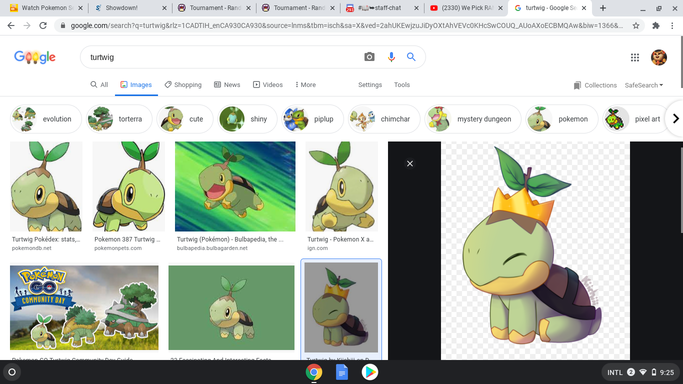Viewport: 683px width, 384px height.
Task: Switch to the Showdown! browser tab
Action: 130,8
